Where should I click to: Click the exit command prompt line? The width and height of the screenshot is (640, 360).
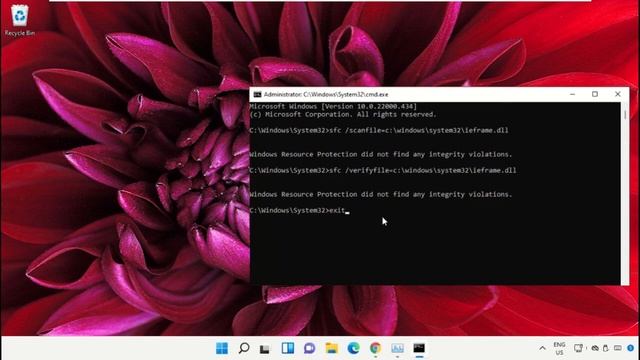click(x=299, y=210)
